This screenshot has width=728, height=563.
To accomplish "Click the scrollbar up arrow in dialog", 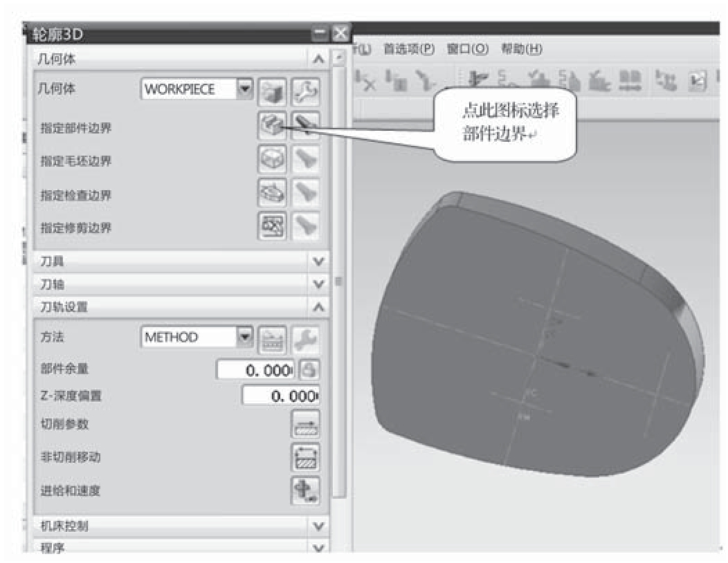I will click(339, 57).
